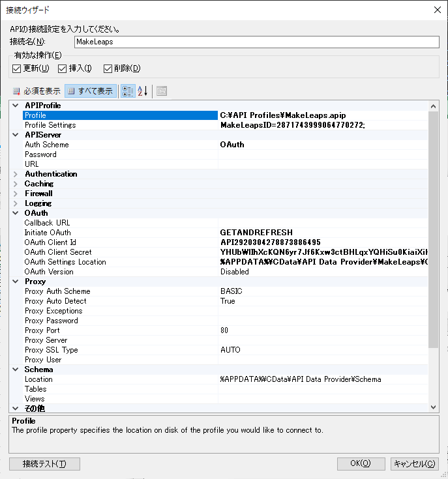Show required properties only (必須を表示)
The image size is (448, 479).
pyautogui.click(x=37, y=91)
